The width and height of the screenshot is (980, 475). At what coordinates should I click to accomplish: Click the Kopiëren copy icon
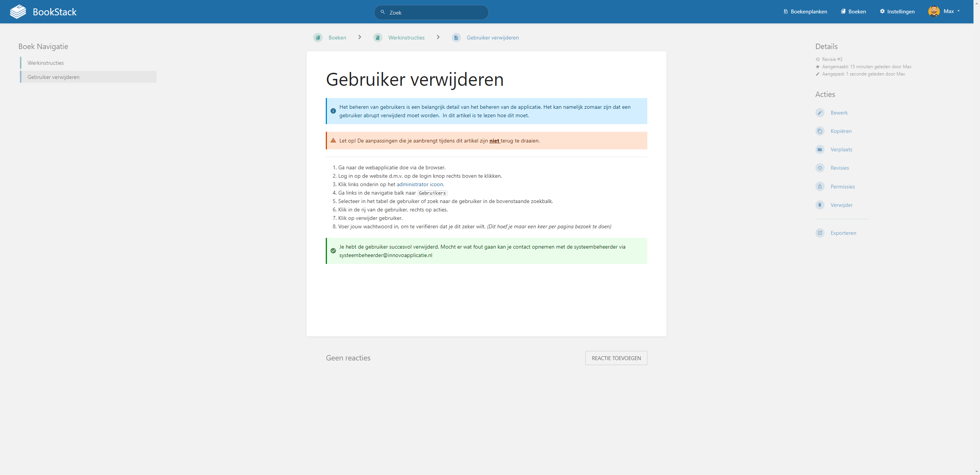pos(820,131)
